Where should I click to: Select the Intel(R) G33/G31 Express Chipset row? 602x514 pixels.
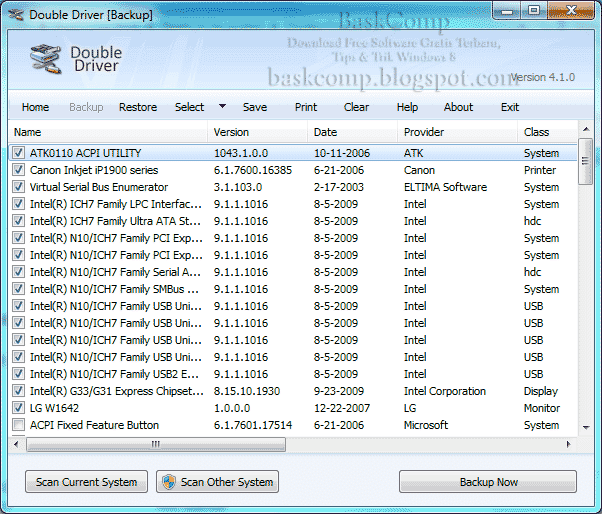click(x=293, y=391)
